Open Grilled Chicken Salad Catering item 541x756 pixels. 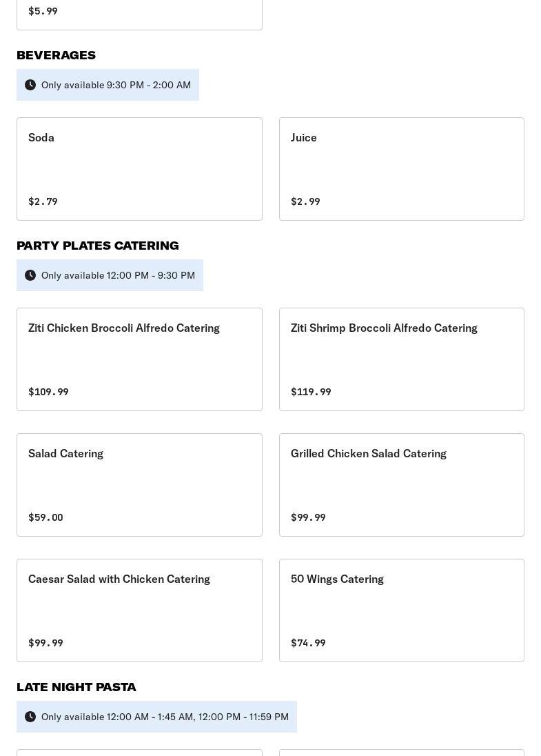402,484
